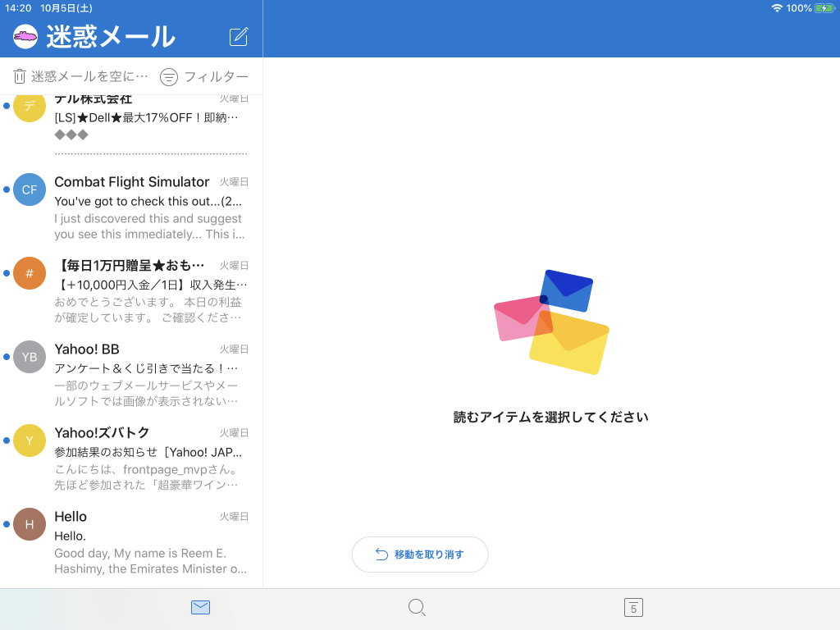Open the Hello email from Reem
This screenshot has width=840, height=630.
coord(131,542)
